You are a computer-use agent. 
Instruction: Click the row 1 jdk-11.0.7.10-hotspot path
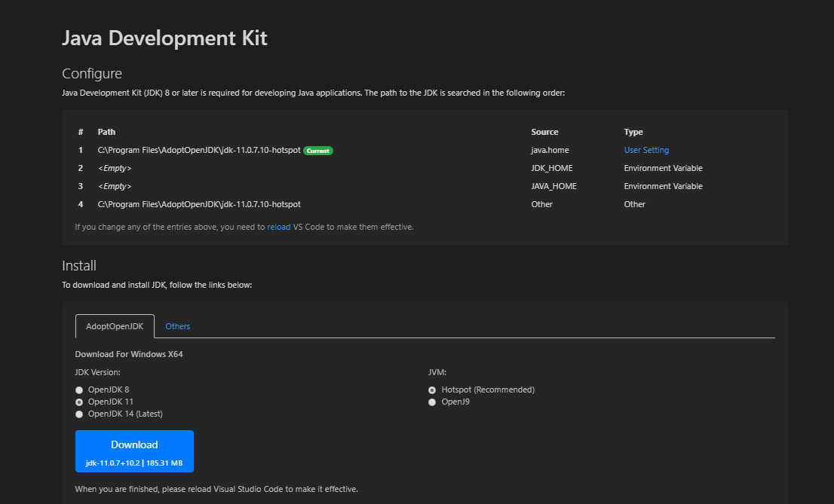pyautogui.click(x=199, y=151)
